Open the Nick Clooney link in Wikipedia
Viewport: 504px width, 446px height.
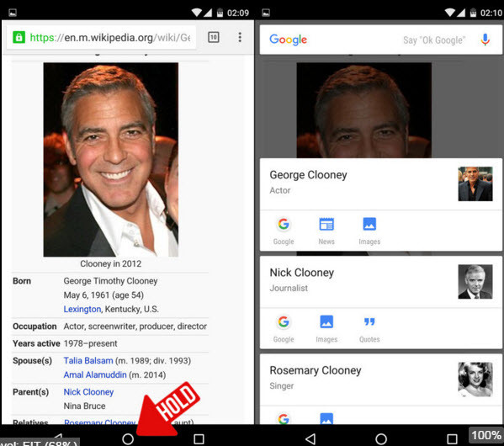[88, 392]
